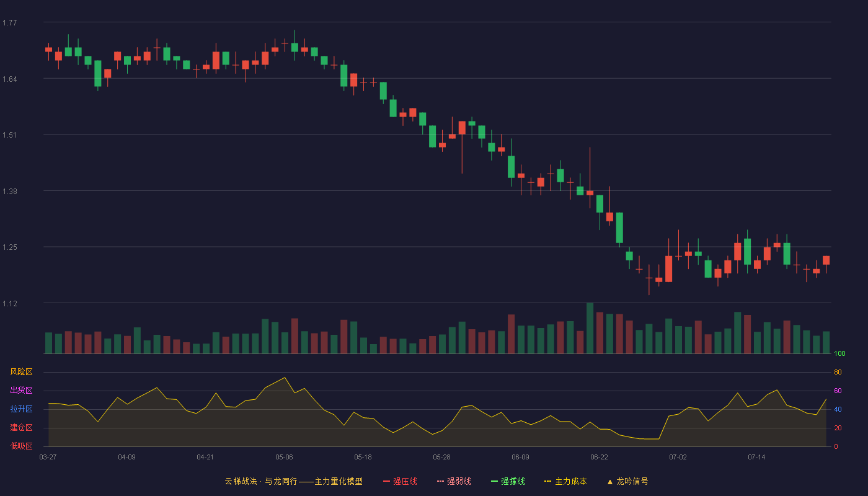Select the 风险区 zone label
This screenshot has height=496, width=868.
[x=21, y=372]
